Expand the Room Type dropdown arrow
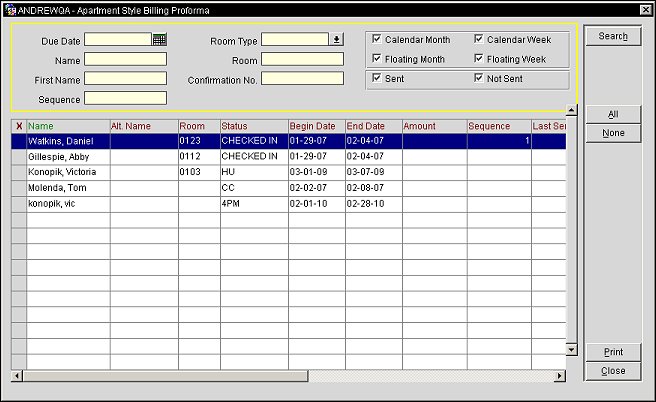 pyautogui.click(x=337, y=40)
